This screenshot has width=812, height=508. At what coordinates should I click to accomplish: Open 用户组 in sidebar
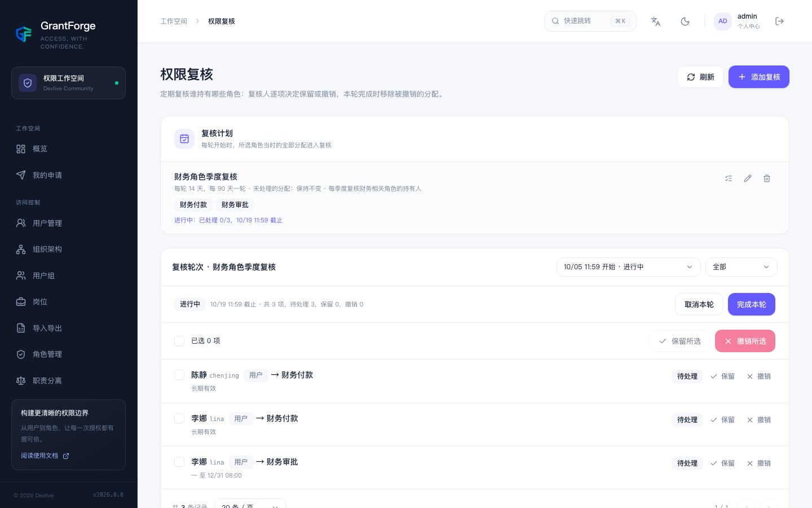pyautogui.click(x=68, y=275)
